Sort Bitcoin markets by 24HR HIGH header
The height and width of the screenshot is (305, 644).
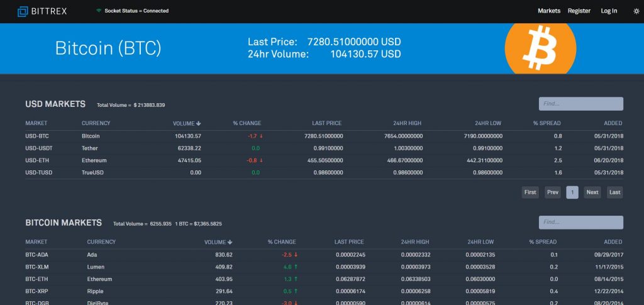point(415,241)
